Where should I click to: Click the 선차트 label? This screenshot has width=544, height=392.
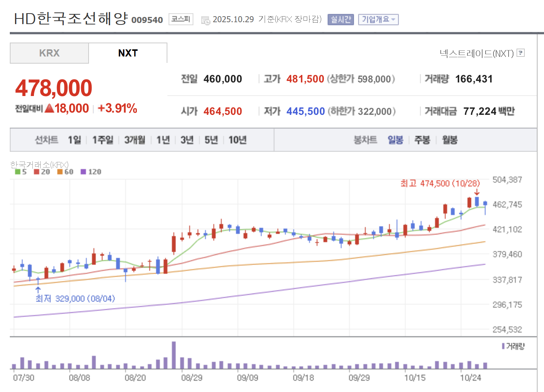click(x=47, y=140)
